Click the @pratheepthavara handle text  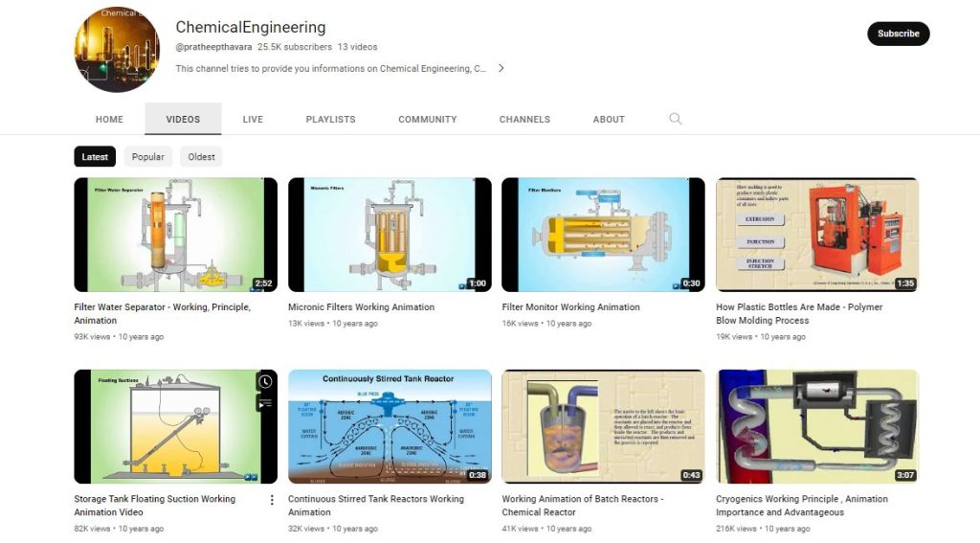[x=213, y=47]
